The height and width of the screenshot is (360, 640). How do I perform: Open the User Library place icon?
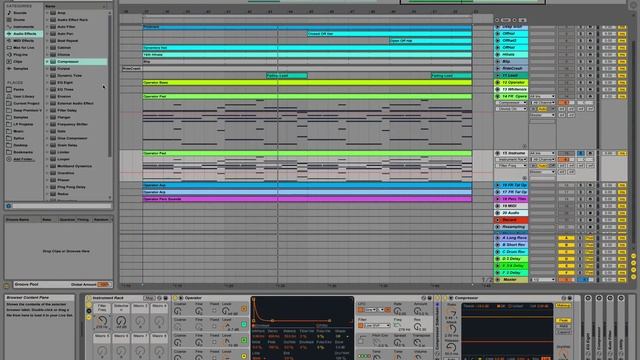pos(9,96)
